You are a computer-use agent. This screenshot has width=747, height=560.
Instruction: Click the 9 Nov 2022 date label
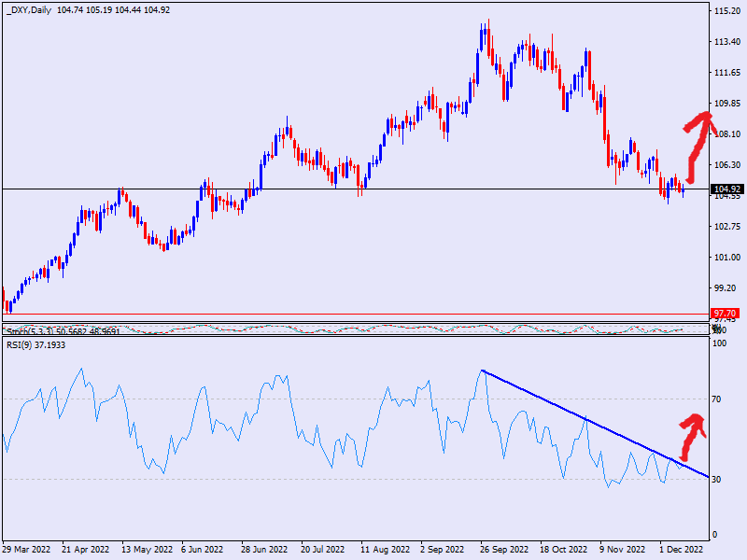point(622,549)
